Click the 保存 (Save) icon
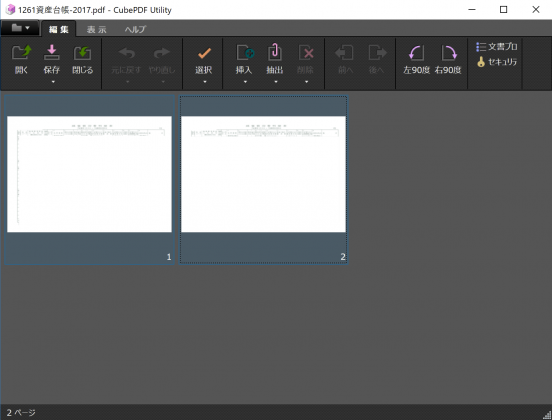552x420 pixels. 51,53
